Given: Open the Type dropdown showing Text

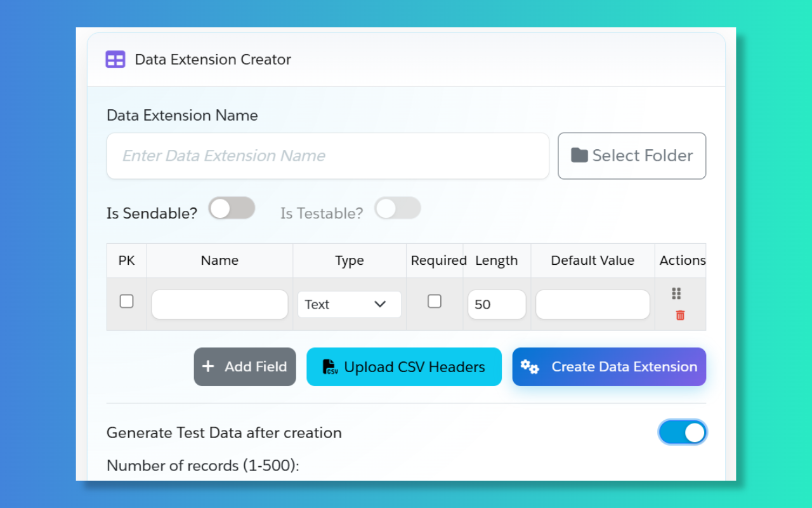Looking at the screenshot, I should click(x=350, y=304).
